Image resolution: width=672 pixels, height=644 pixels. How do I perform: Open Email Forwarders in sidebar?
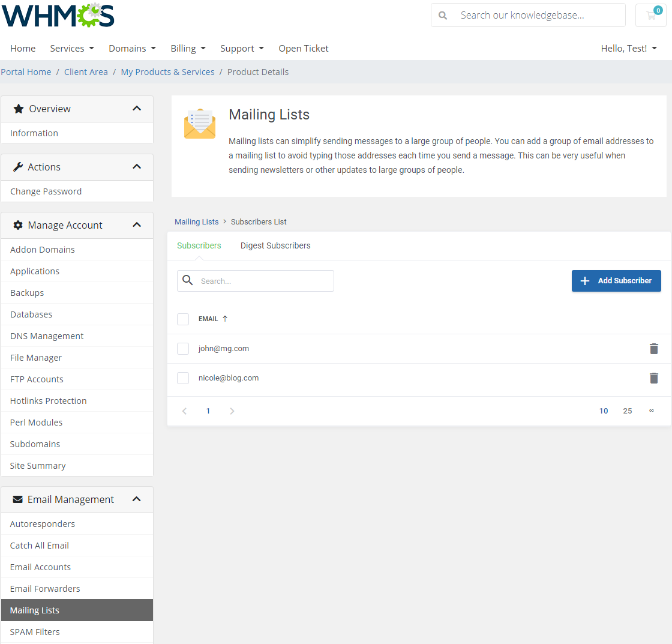tap(77, 589)
